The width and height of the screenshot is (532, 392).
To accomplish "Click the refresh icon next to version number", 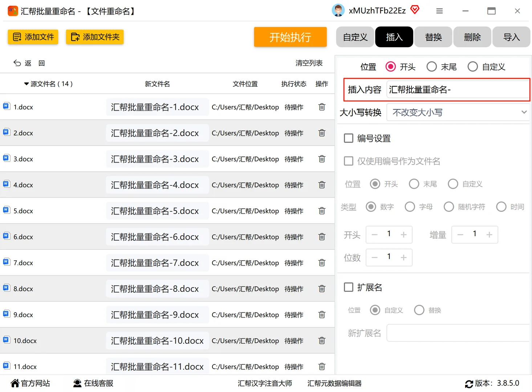I will [x=469, y=383].
